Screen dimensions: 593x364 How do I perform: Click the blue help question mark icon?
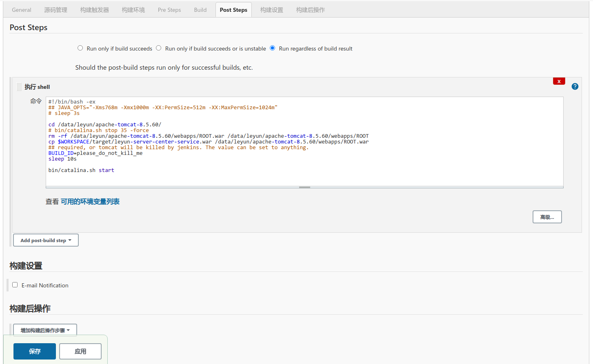575,86
